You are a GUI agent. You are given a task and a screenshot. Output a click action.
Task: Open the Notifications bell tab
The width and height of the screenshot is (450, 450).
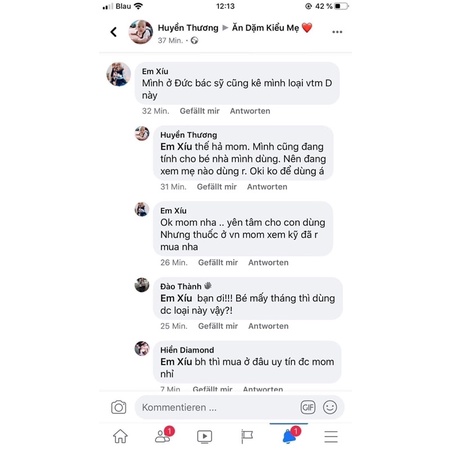pyautogui.click(x=290, y=435)
